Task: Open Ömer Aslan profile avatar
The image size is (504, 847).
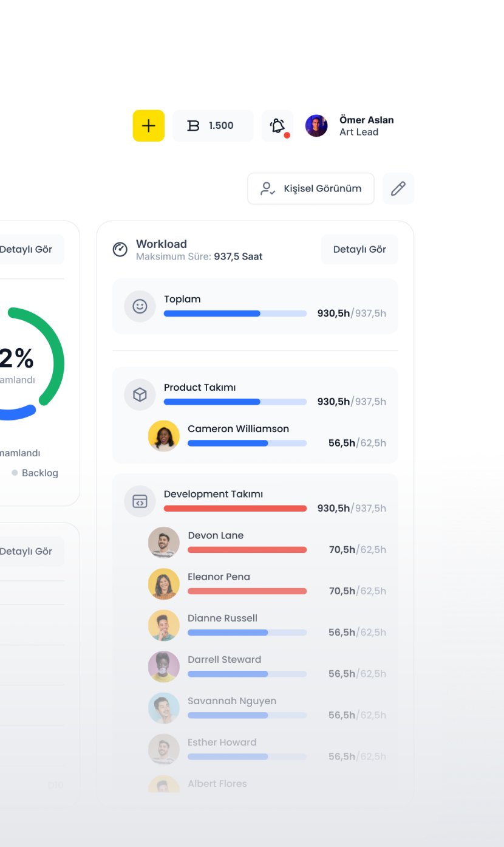Action: [316, 126]
